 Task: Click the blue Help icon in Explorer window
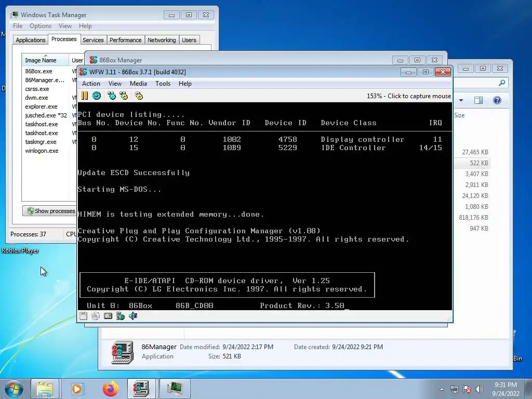click(497, 100)
